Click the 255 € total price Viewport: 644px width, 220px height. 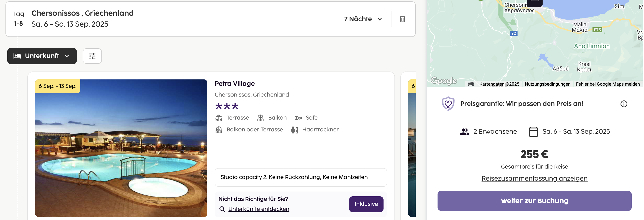click(534, 154)
